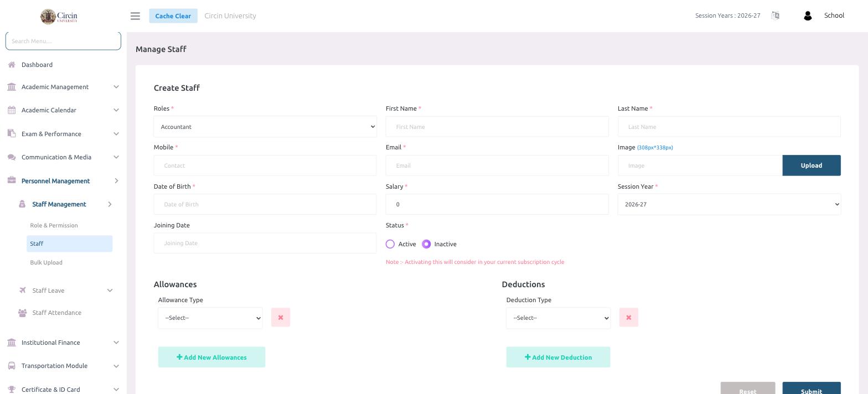Focus the First Name input
868x394 pixels.
click(x=497, y=127)
